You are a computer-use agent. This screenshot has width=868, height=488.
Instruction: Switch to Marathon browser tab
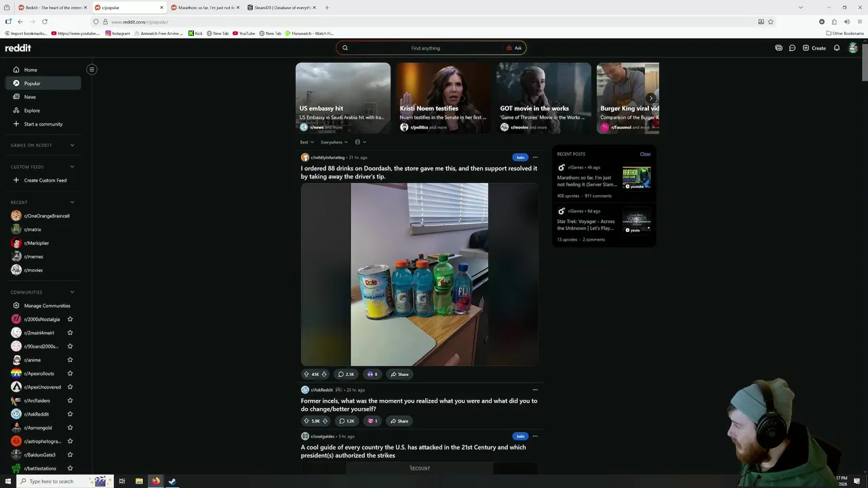205,7
